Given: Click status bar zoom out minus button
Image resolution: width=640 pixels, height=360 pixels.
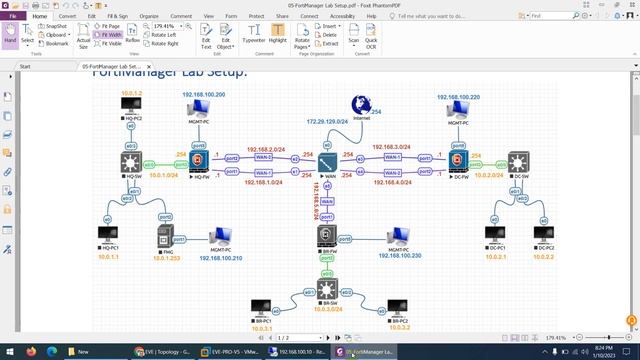Looking at the screenshot, I should (579, 338).
